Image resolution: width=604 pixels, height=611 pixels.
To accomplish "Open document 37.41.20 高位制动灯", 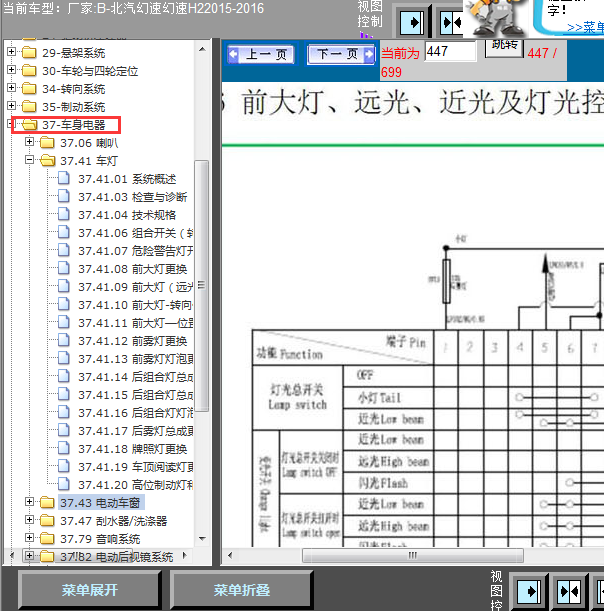I will (135, 485).
